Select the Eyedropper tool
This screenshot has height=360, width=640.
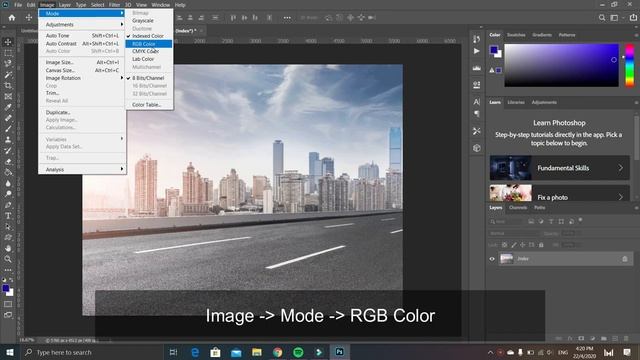click(8, 107)
